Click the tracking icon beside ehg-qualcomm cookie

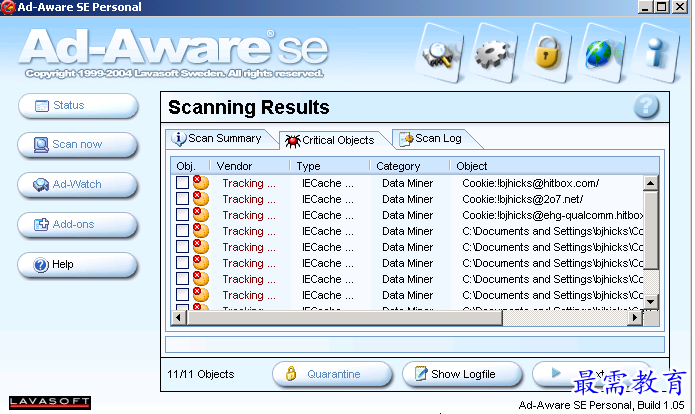click(201, 215)
